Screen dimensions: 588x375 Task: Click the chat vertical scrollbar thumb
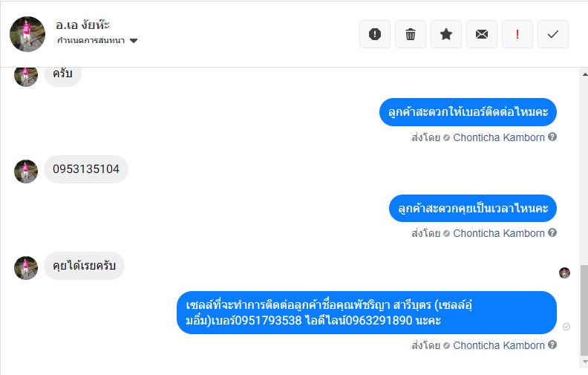click(x=584, y=310)
